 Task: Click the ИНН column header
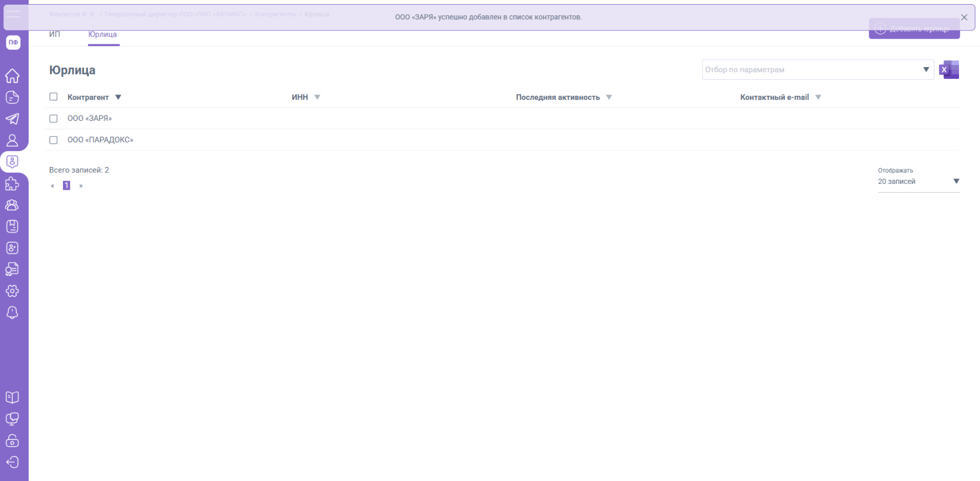(x=300, y=97)
